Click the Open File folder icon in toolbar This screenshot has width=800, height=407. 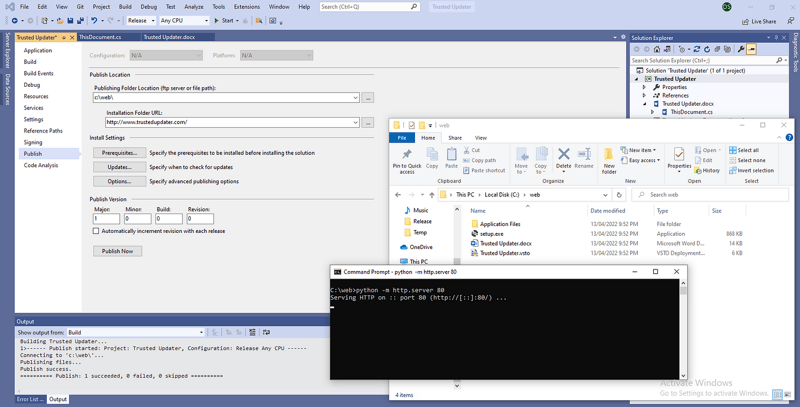pos(60,20)
